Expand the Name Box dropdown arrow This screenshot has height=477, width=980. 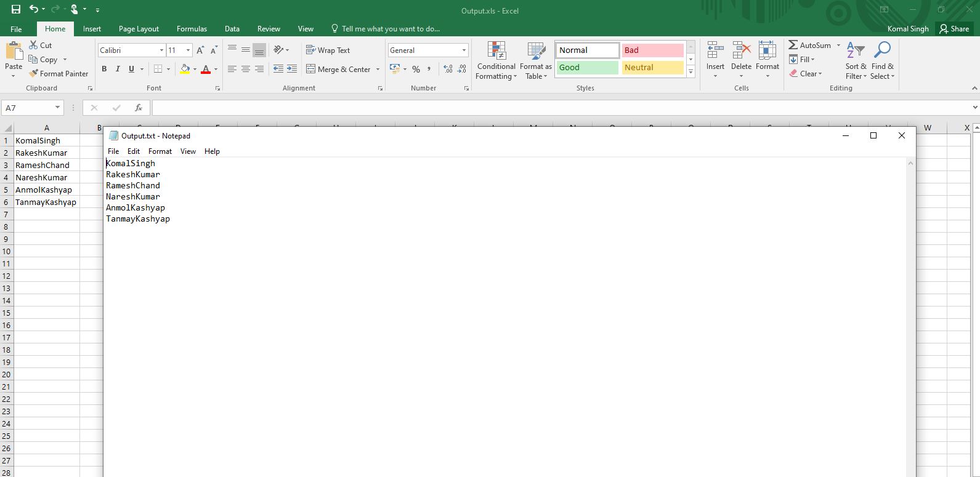click(x=57, y=108)
